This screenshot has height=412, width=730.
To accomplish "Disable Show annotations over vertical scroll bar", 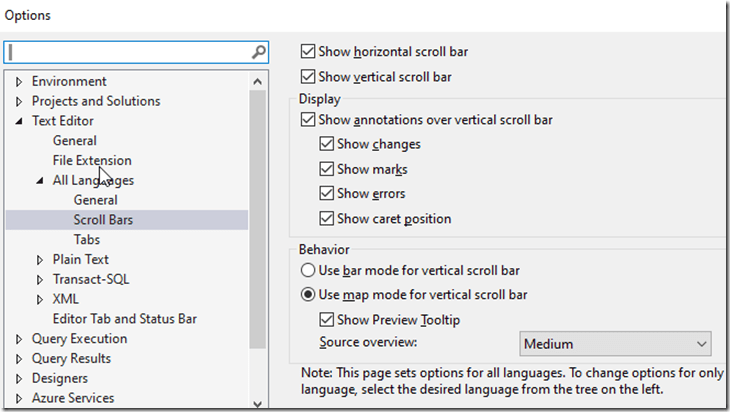I will pos(308,120).
